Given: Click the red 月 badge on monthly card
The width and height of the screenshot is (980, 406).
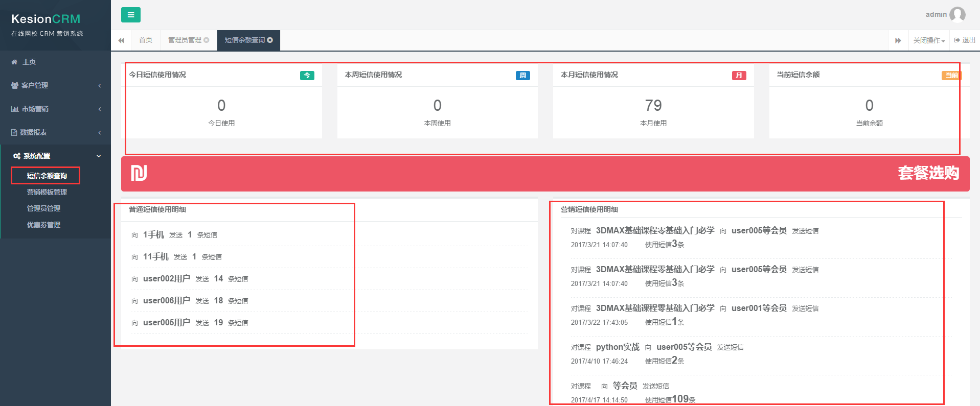Looking at the screenshot, I should click(739, 76).
